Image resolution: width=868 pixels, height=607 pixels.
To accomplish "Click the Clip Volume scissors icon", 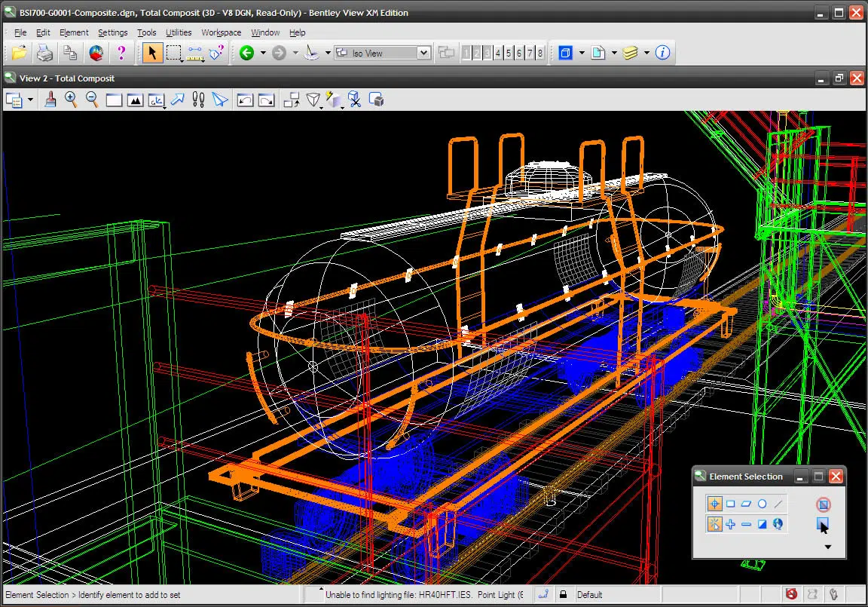I will point(355,100).
